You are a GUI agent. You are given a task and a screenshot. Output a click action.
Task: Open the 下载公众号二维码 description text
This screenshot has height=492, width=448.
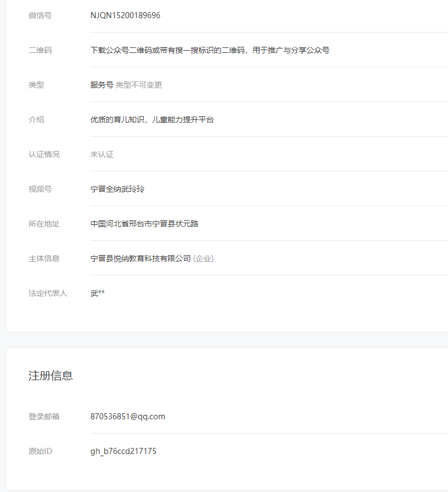tap(210, 50)
